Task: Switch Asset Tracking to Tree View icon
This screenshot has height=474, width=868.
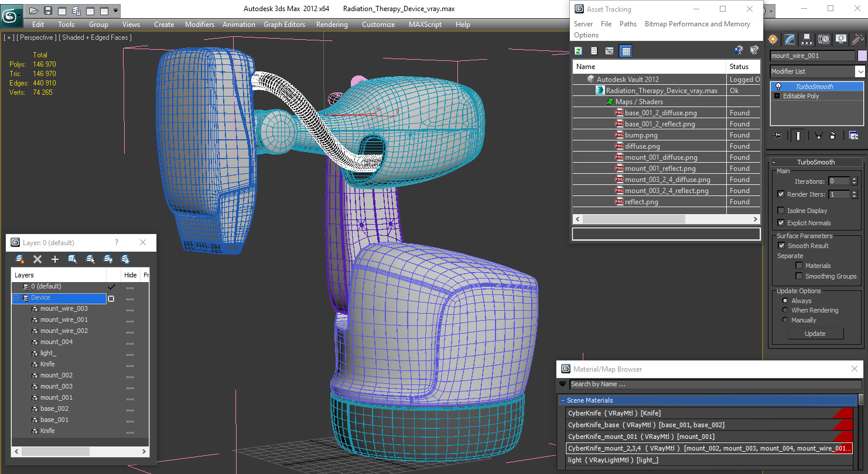Action: 609,51
